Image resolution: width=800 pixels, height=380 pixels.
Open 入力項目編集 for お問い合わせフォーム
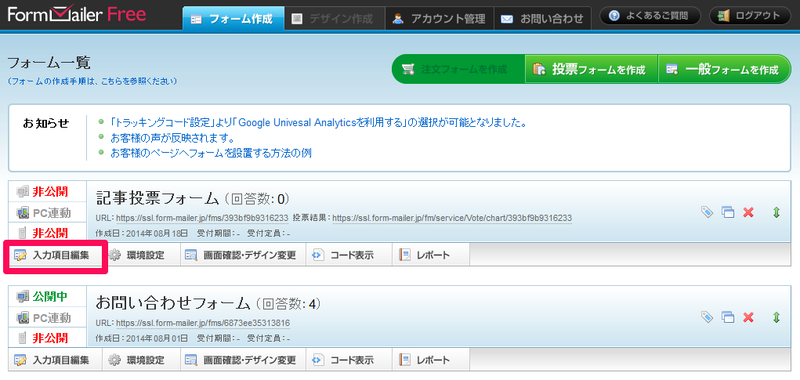(x=56, y=360)
